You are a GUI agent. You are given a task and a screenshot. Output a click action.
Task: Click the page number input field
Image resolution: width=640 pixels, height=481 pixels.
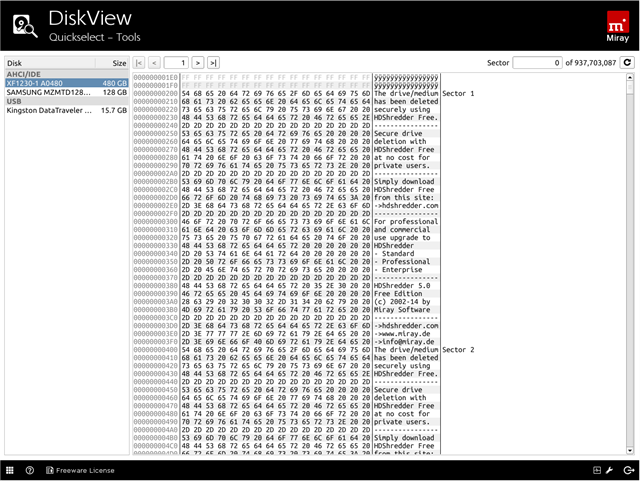pyautogui.click(x=176, y=63)
